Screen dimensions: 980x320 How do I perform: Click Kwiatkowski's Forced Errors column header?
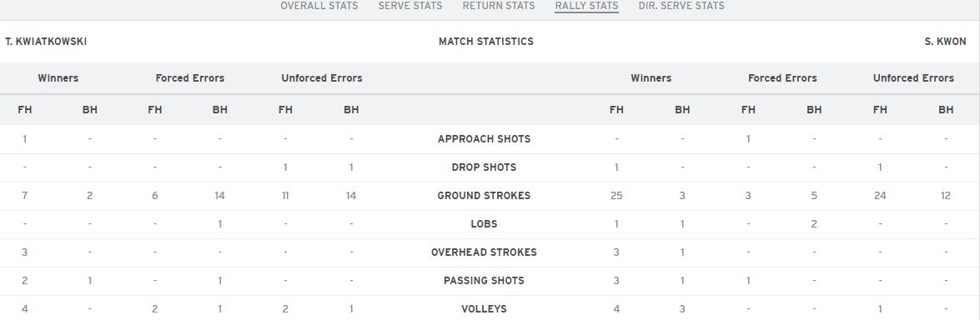pos(190,78)
